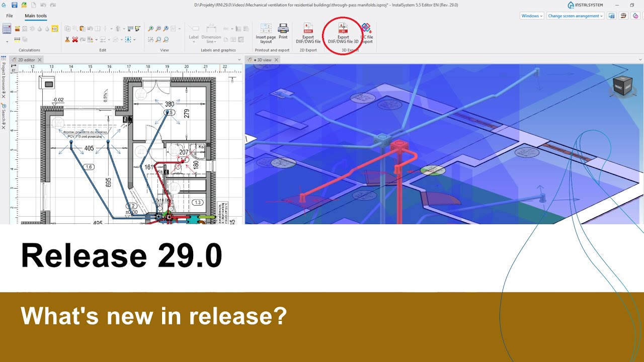The image size is (644, 362).
Task: Open the dropdown arrow next to the text frame icon
Action: click(134, 40)
